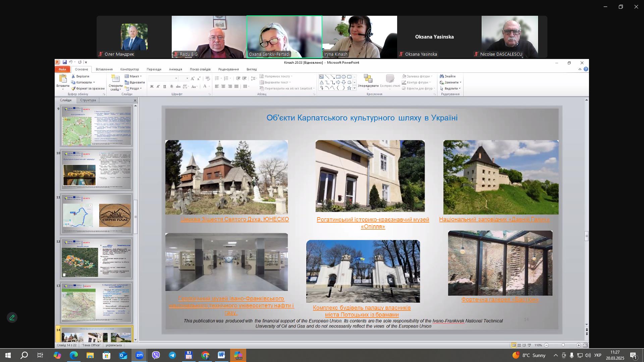Open Фортечна галерея «Бастіон» hyperlink
This screenshot has width=644, height=362.
pos(500,299)
